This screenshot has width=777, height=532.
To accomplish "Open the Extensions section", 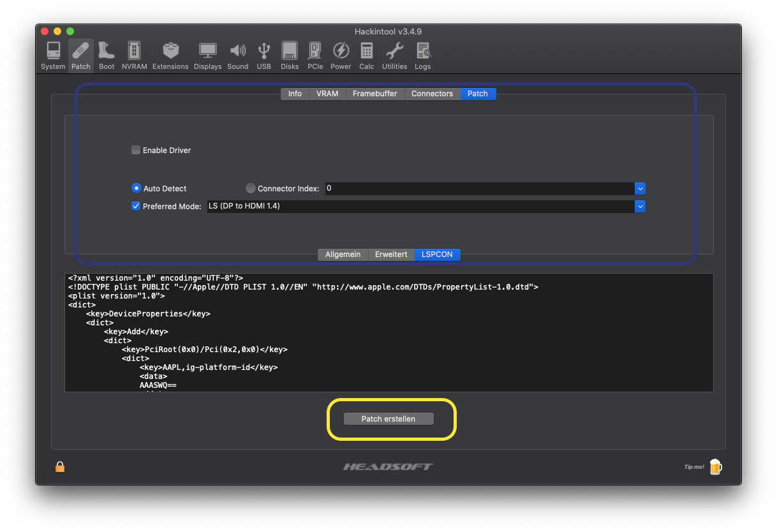I will click(170, 55).
